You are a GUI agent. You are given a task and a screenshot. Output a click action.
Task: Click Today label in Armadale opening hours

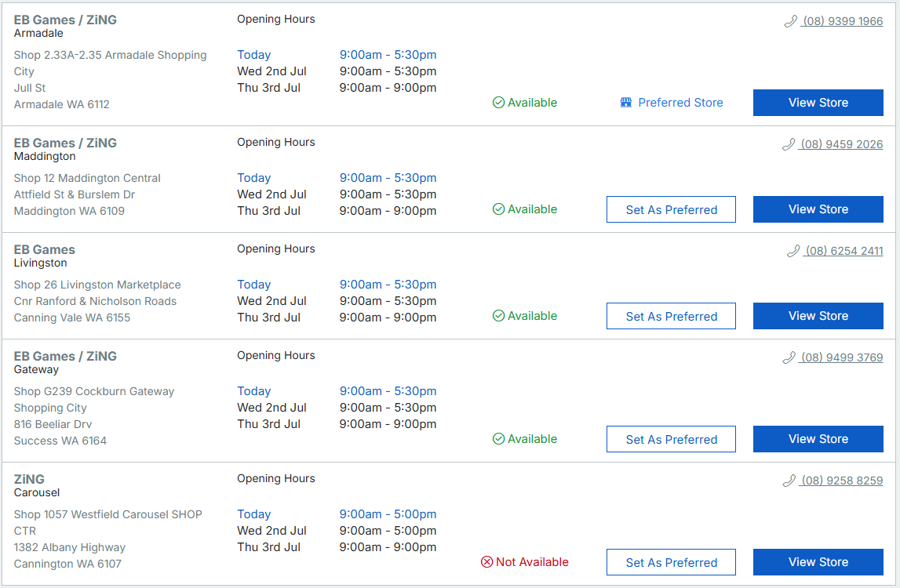253,55
